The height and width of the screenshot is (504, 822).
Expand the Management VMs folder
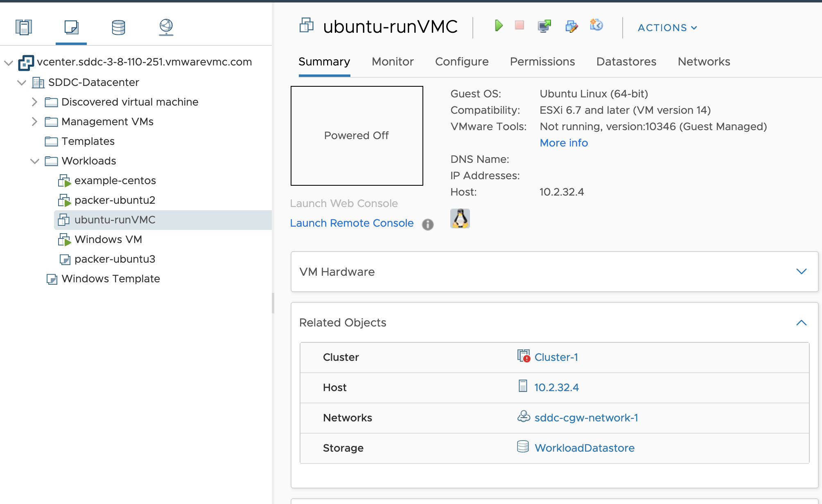(34, 122)
